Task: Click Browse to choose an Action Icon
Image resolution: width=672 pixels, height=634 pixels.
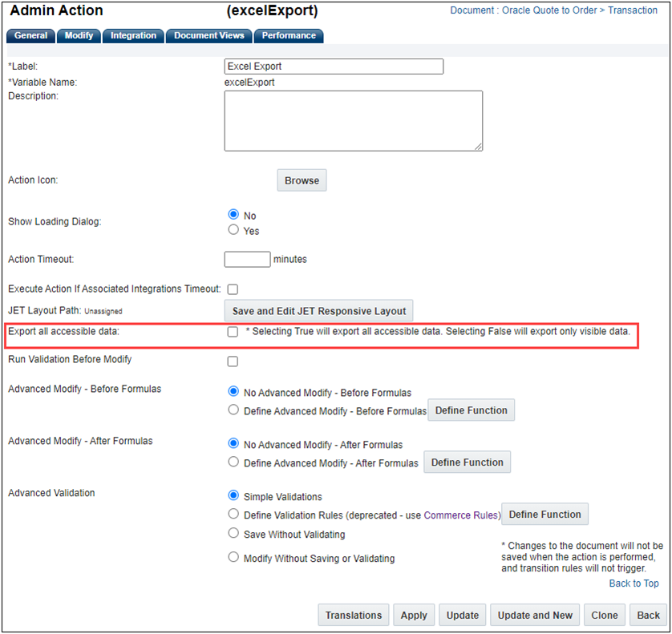Action: tap(302, 180)
